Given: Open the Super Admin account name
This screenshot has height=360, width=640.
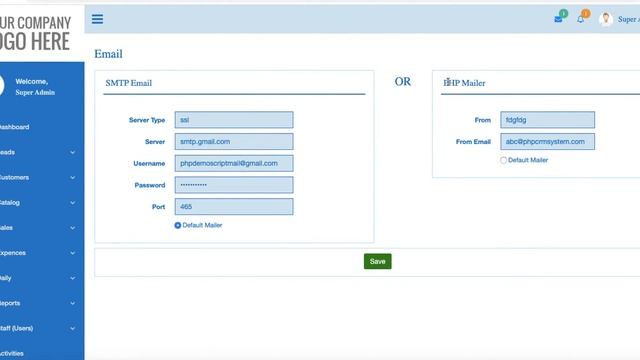Looking at the screenshot, I should click(629, 19).
